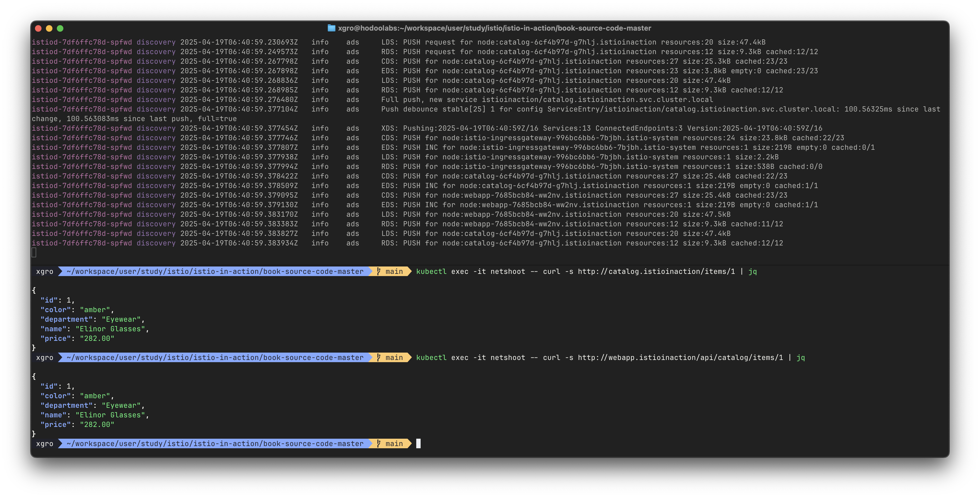Click the 'jq' text ending the webapp command

pos(801,358)
